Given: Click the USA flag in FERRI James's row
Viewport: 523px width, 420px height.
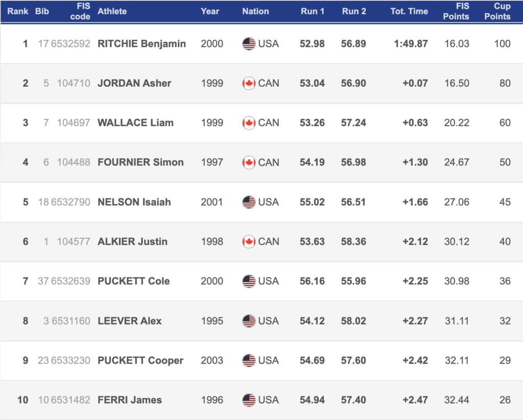Looking at the screenshot, I should pos(249,400).
